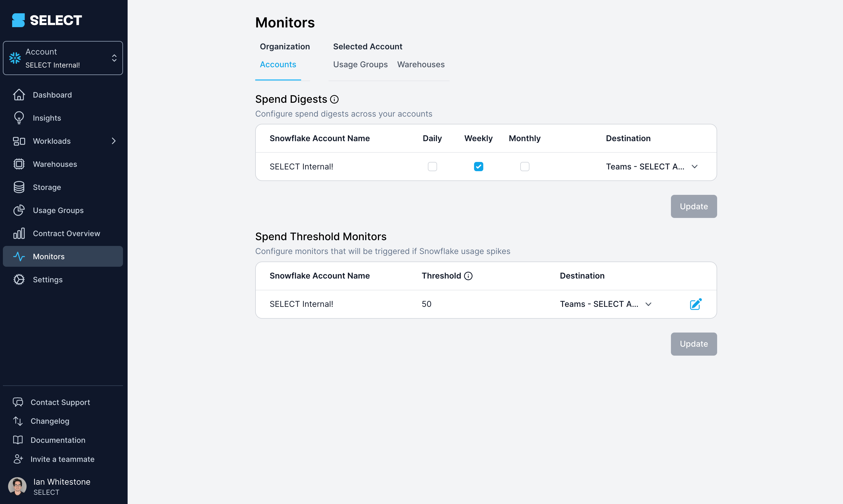Screen dimensions: 843x504
Task: Edit the SELECT Internal! threshold with the pencil icon
Action: tap(695, 304)
